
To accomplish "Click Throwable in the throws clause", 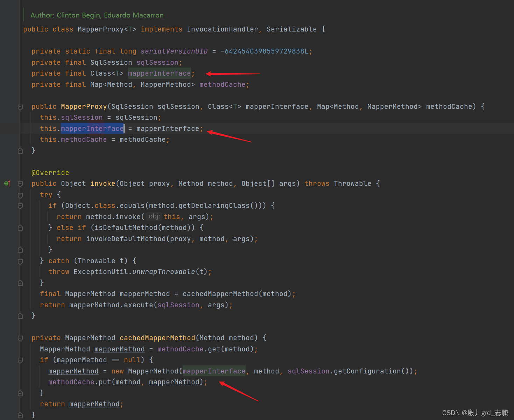I will pos(353,184).
